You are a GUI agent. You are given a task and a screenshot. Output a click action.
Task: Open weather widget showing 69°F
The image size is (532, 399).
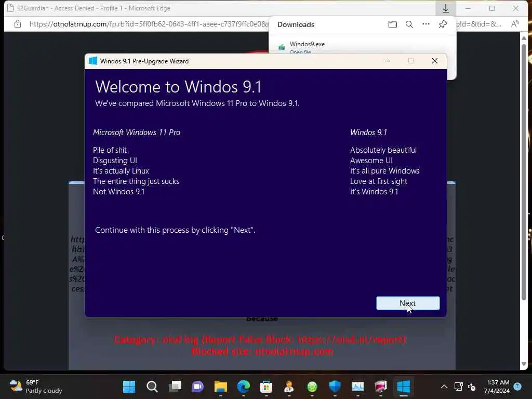pyautogui.click(x=35, y=387)
